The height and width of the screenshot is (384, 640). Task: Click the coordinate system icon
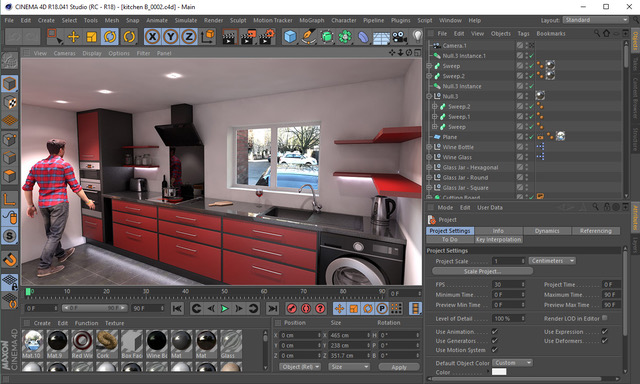click(x=208, y=37)
